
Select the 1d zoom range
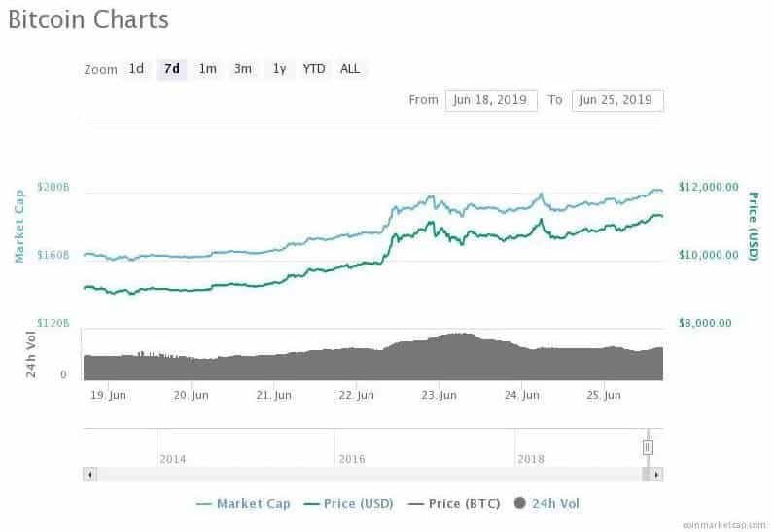pos(136,69)
